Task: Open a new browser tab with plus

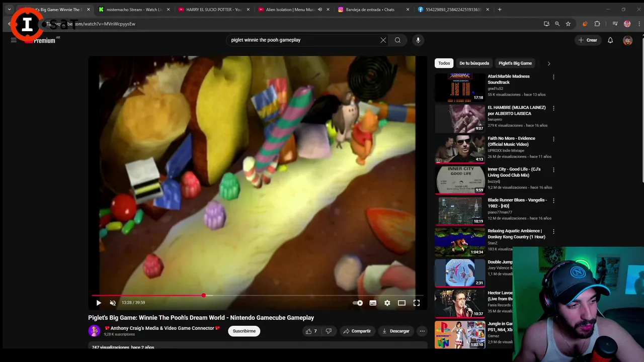Action: 500,10
